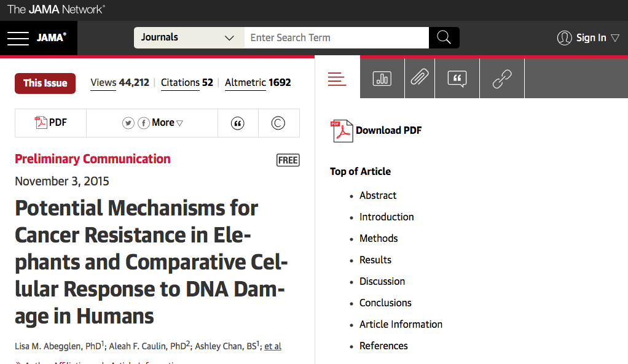
Task: Expand the Sign In menu
Action: pos(589,38)
